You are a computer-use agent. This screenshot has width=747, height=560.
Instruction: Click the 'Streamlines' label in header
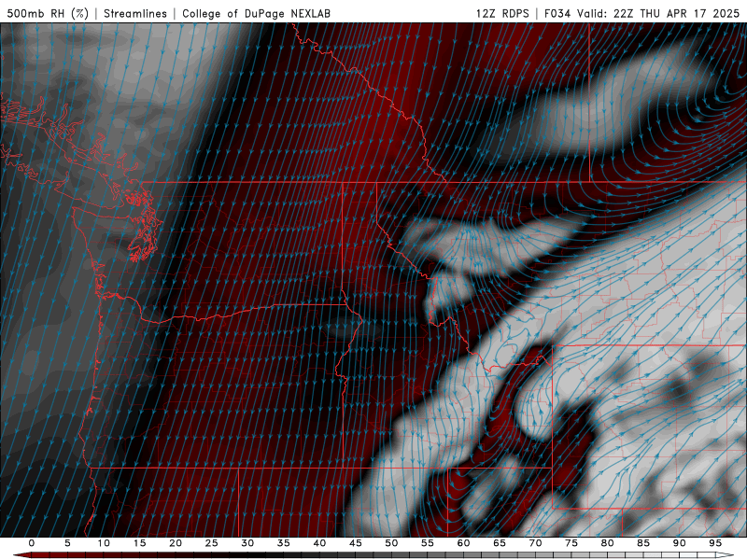pyautogui.click(x=135, y=13)
